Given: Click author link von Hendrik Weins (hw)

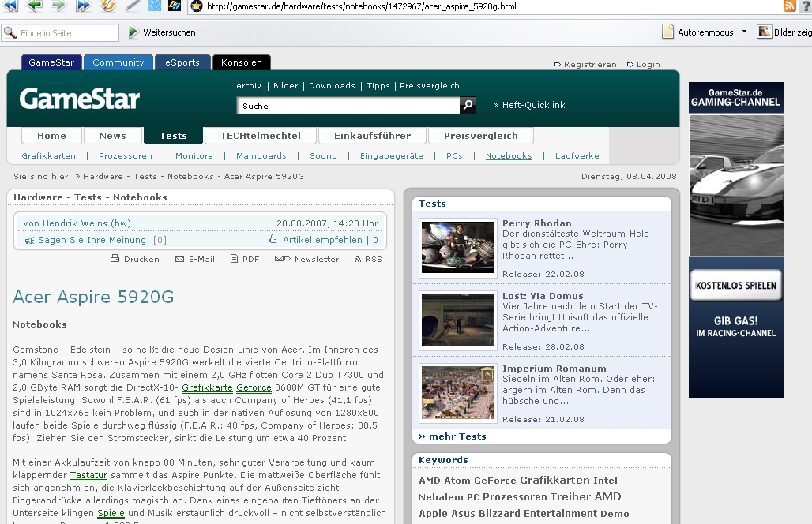Looking at the screenshot, I should [x=77, y=223].
